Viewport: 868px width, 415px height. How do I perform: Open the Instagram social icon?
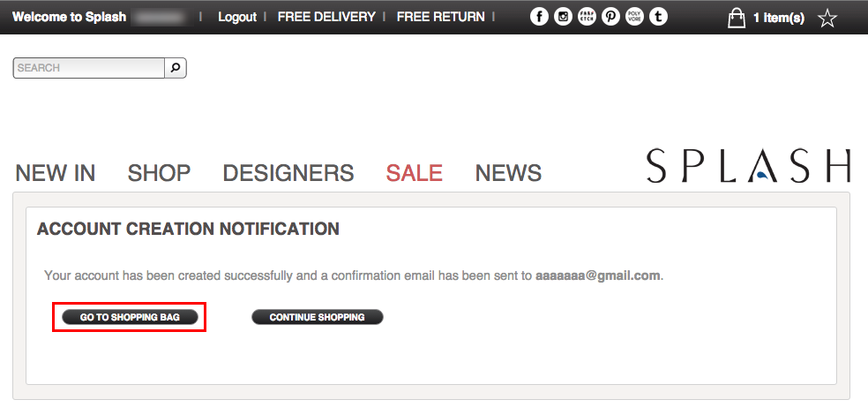coord(563,17)
